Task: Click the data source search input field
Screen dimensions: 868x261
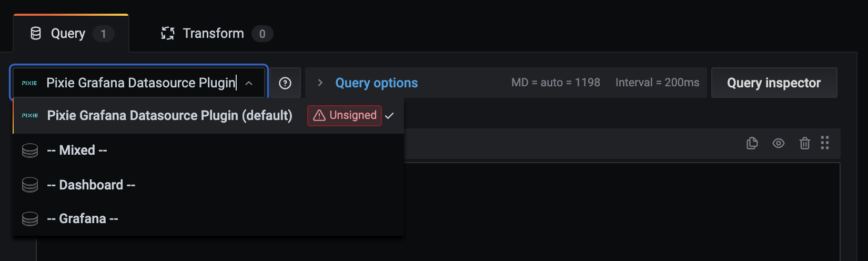Action: click(141, 83)
